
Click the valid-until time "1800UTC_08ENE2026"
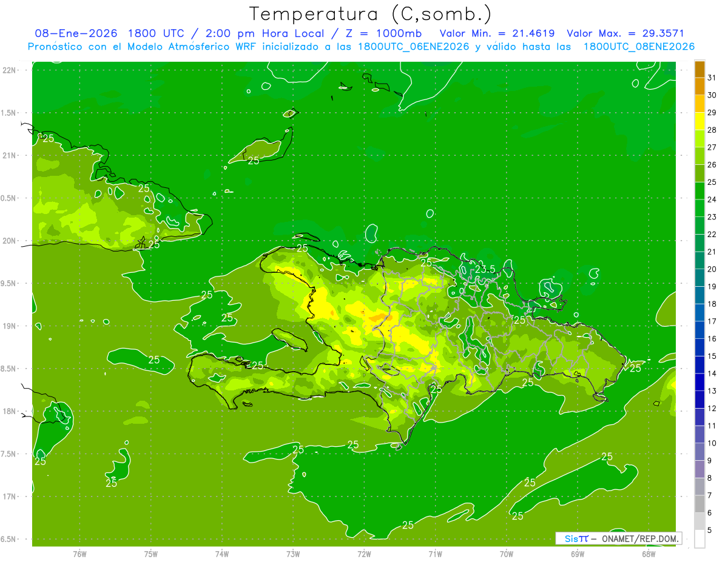[639, 47]
